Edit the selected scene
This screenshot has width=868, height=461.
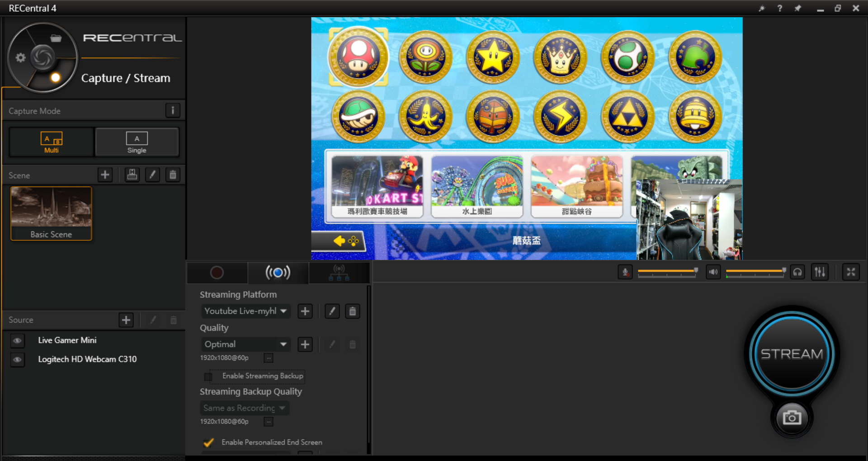tap(152, 175)
